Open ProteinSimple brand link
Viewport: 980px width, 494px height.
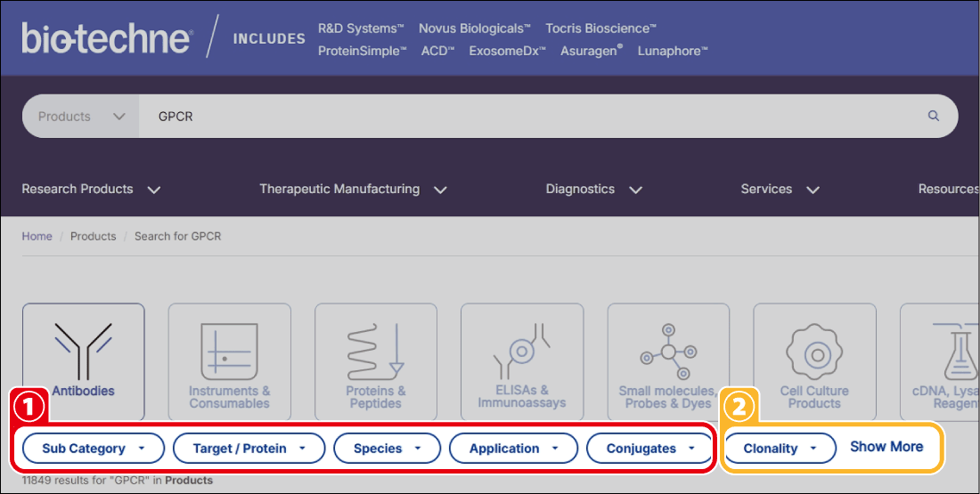(363, 51)
